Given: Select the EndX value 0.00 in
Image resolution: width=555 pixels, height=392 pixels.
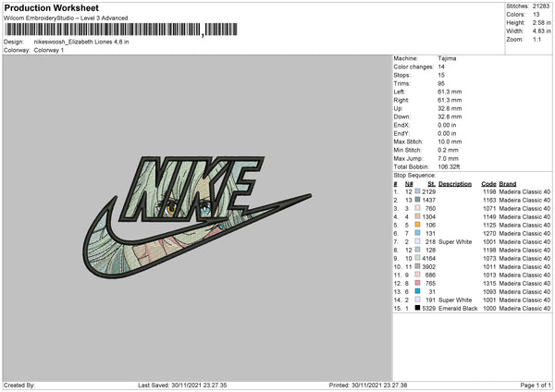Looking at the screenshot, I should point(447,125).
